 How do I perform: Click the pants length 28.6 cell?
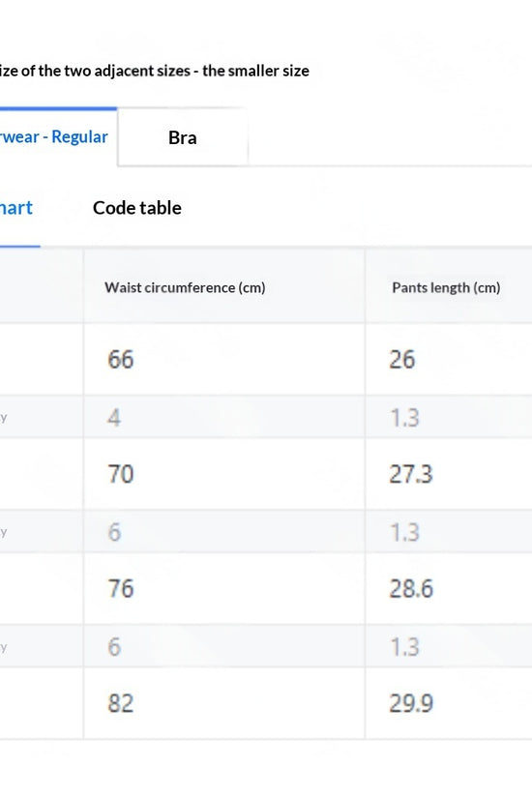tap(449, 588)
